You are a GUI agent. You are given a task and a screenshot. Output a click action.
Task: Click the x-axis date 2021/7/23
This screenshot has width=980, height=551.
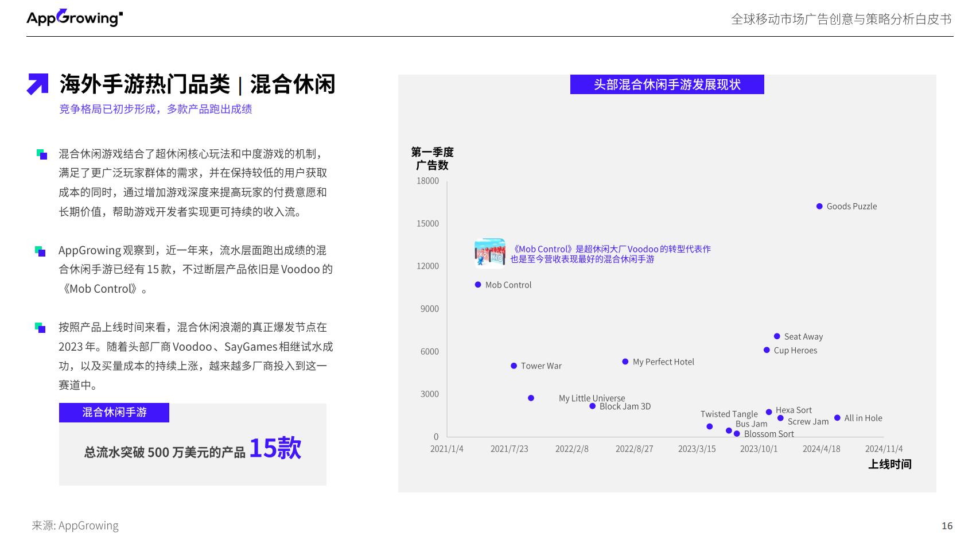point(509,449)
